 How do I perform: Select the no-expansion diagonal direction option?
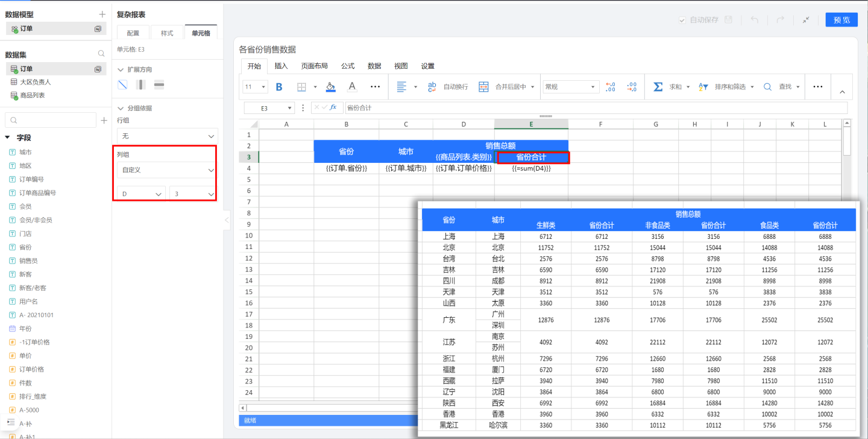[122, 84]
